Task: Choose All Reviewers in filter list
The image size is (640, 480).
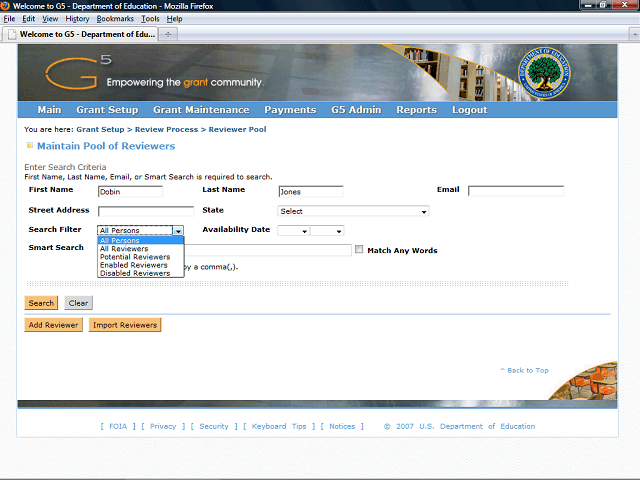Action: tap(141, 249)
